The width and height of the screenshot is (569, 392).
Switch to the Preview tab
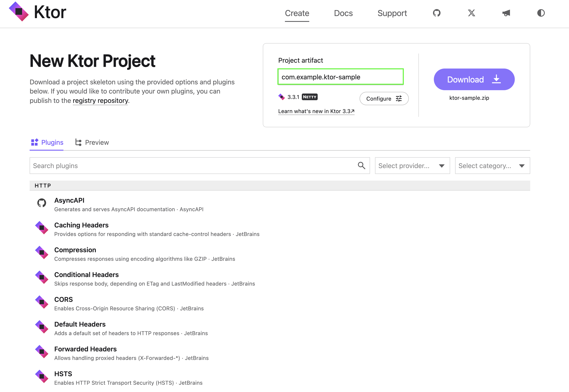click(92, 142)
